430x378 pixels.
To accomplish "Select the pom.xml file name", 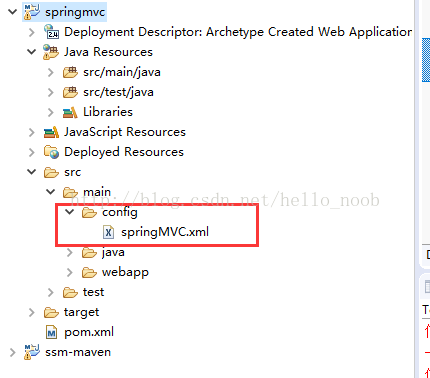I will point(89,332).
